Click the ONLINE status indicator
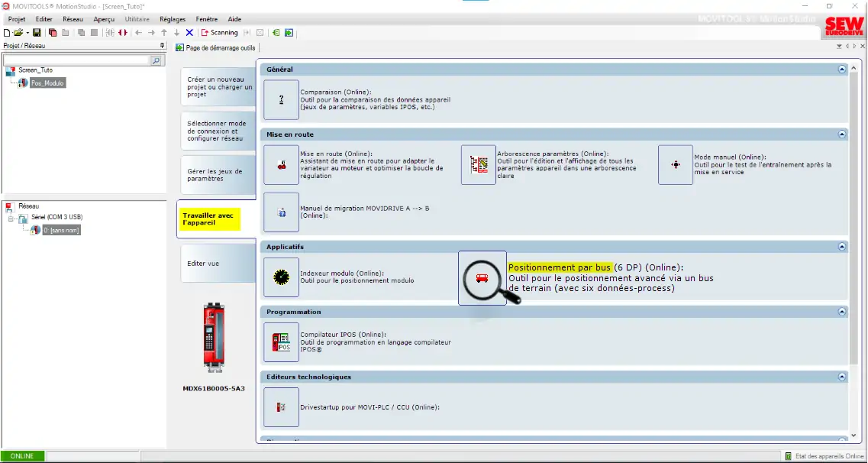The image size is (868, 463). [x=21, y=456]
